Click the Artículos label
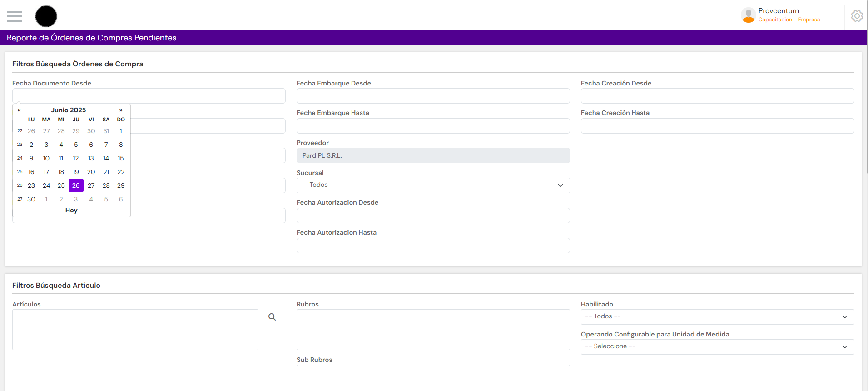 coord(26,304)
